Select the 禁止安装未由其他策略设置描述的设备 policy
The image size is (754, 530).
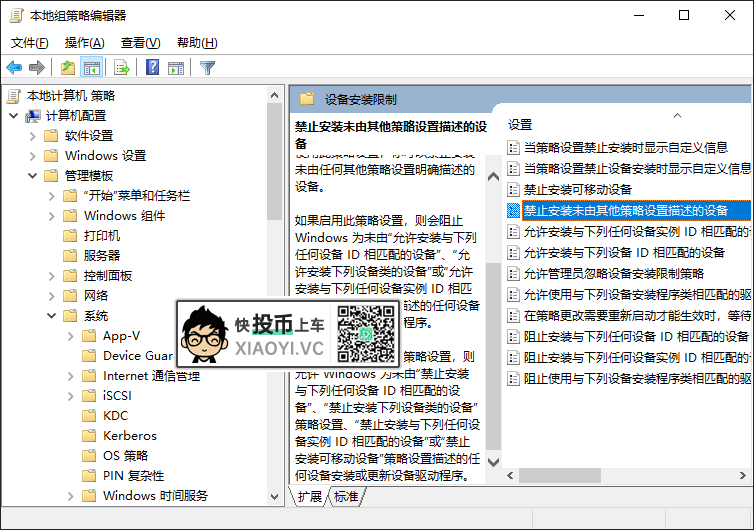[629, 211]
